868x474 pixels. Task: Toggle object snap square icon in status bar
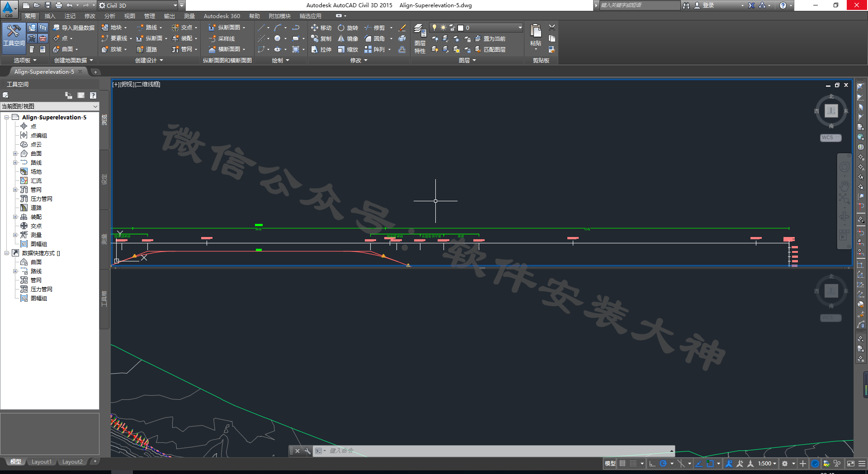coord(710,464)
